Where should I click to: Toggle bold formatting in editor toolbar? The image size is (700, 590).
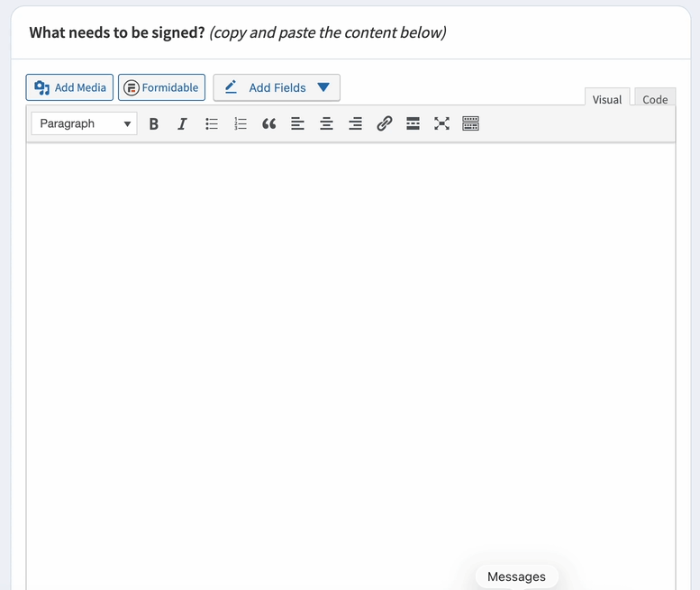click(x=153, y=123)
